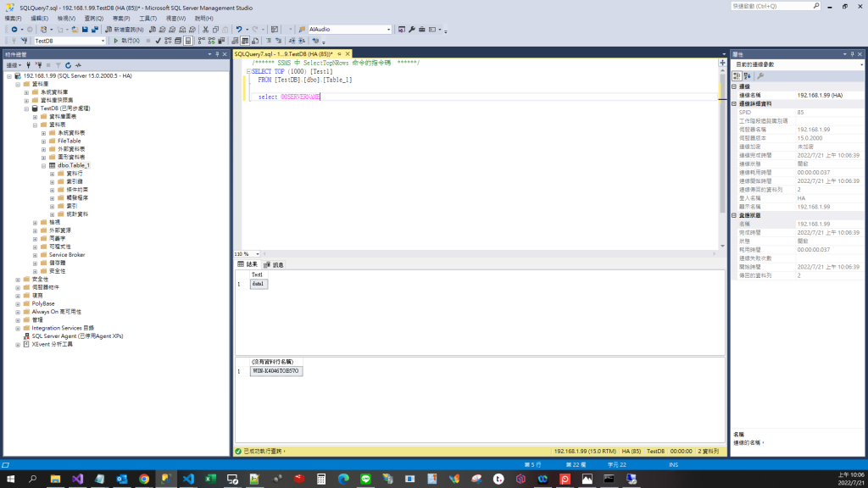Click the WIN-K4046TOB57O result cell
The height and width of the screenshot is (488, 868).
(x=276, y=371)
